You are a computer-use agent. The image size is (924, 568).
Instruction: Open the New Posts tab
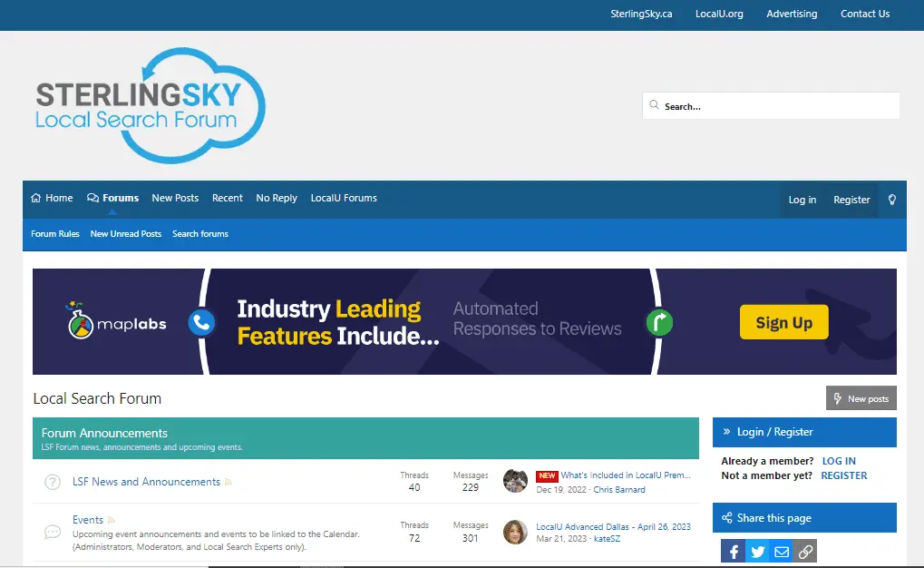pos(175,198)
